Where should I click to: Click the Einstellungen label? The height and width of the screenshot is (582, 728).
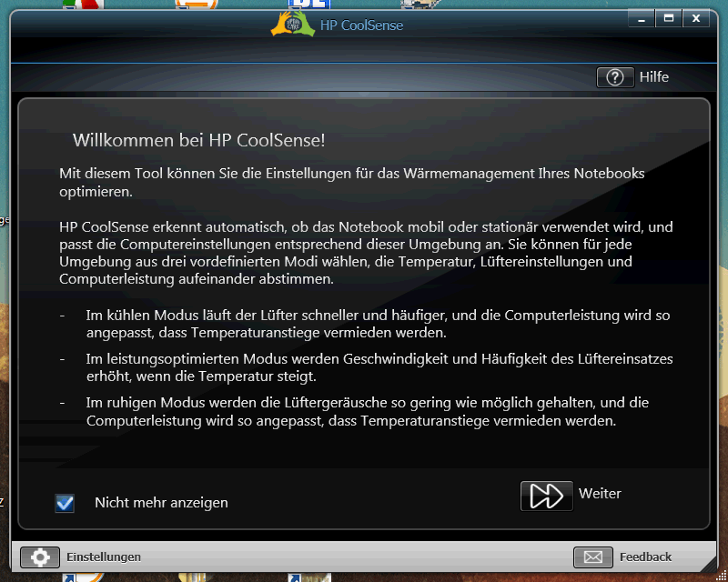point(103,557)
